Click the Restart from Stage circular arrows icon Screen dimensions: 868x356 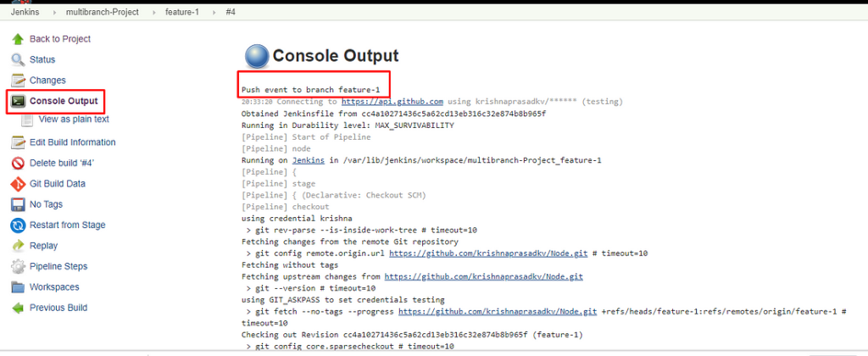coord(19,225)
